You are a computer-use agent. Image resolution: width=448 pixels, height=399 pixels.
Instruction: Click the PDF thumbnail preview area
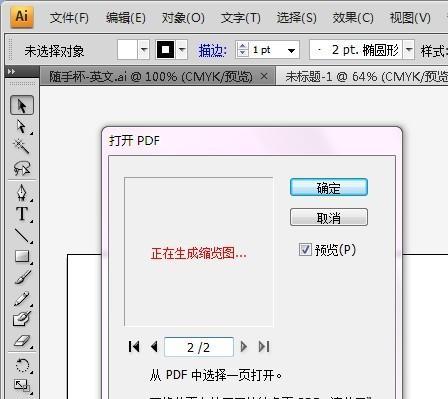pyautogui.click(x=199, y=252)
